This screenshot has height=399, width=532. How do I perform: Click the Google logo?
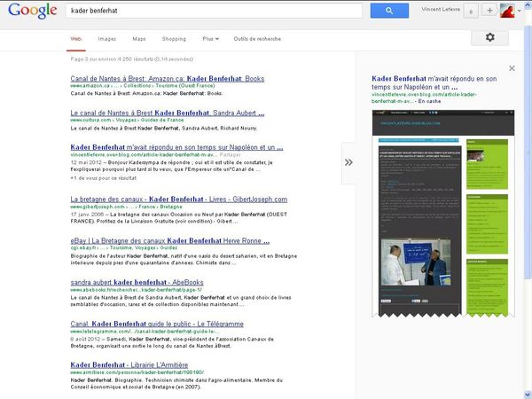pyautogui.click(x=33, y=11)
